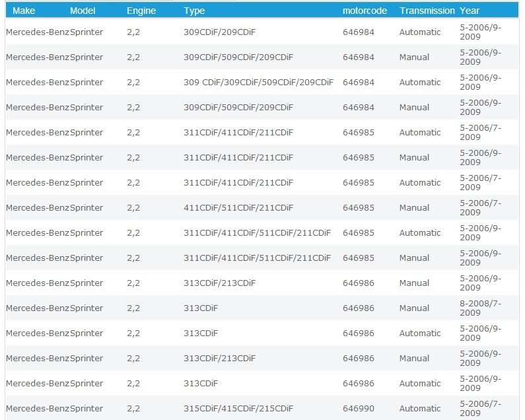Click Sprinter in the 646990 row

pos(87,409)
